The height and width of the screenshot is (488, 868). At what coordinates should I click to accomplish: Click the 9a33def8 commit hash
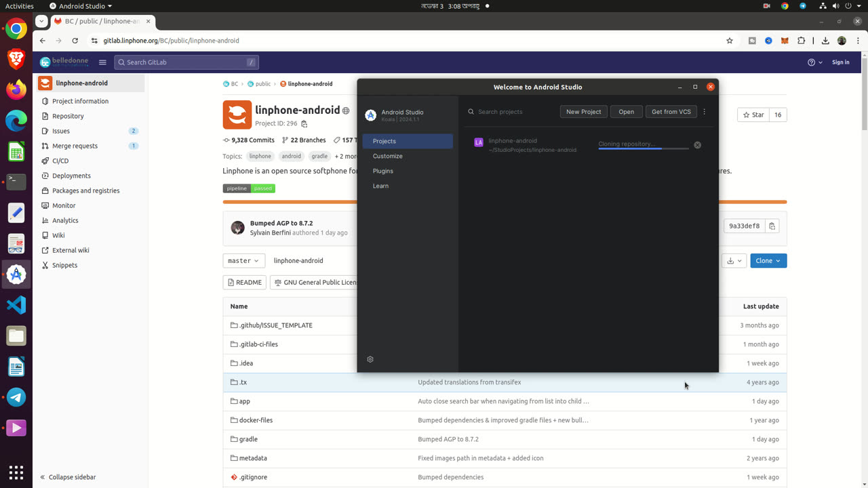coord(745,226)
